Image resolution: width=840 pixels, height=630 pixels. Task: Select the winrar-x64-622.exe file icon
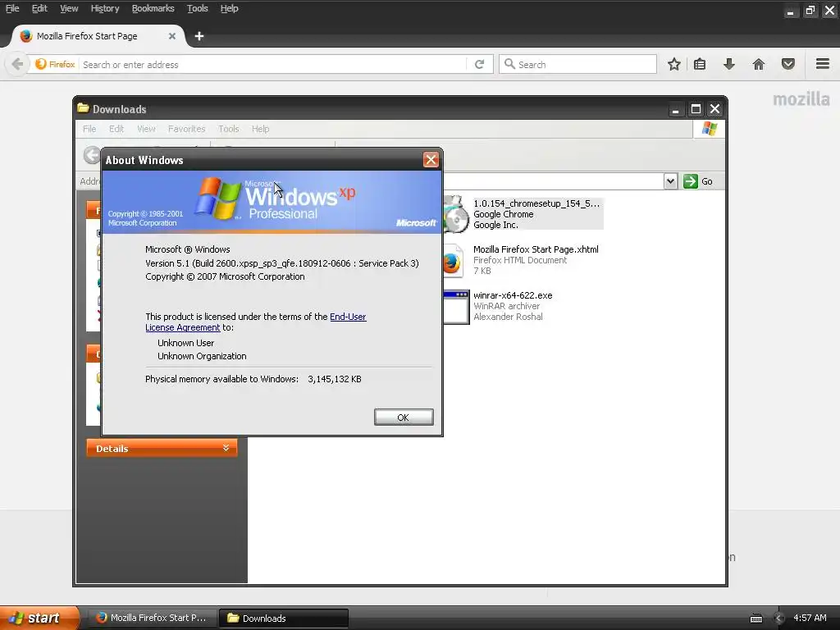(x=456, y=307)
